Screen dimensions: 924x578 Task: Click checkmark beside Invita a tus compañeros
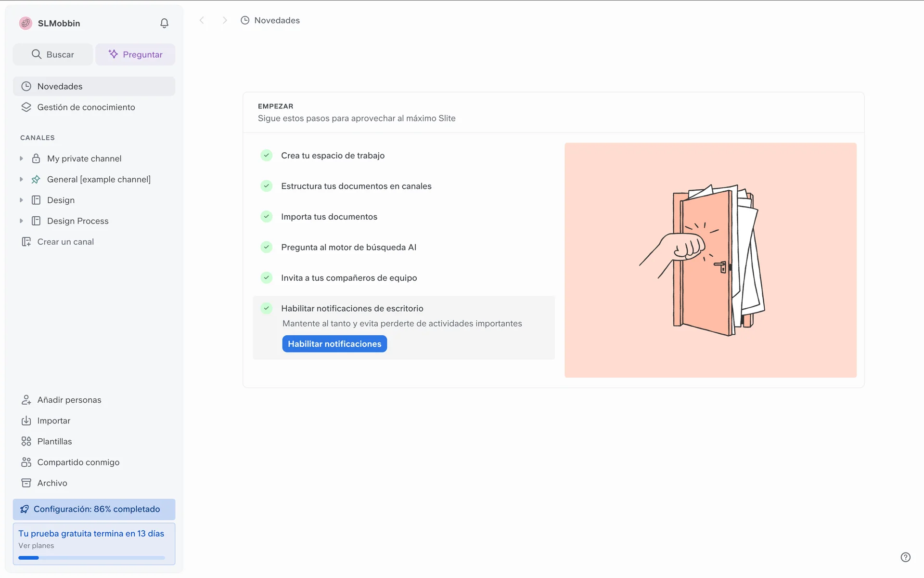(x=266, y=278)
